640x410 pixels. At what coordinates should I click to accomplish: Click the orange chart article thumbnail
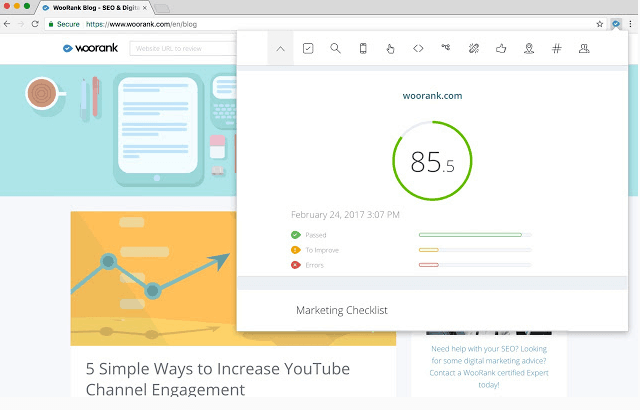click(x=233, y=278)
